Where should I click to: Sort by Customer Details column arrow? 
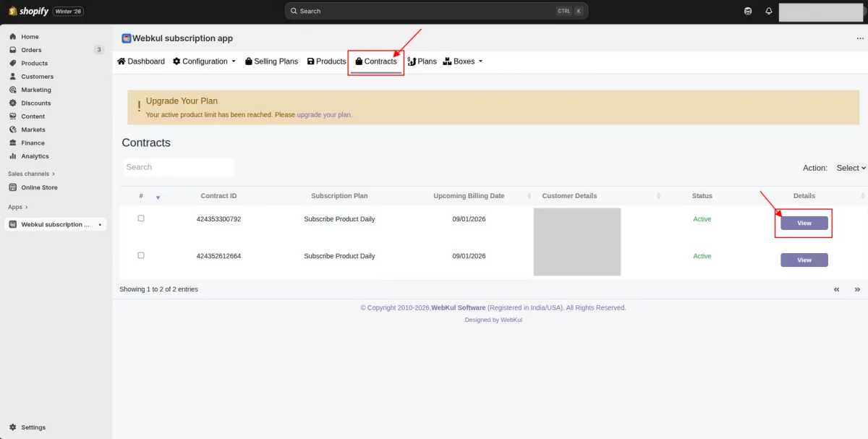pyautogui.click(x=658, y=196)
